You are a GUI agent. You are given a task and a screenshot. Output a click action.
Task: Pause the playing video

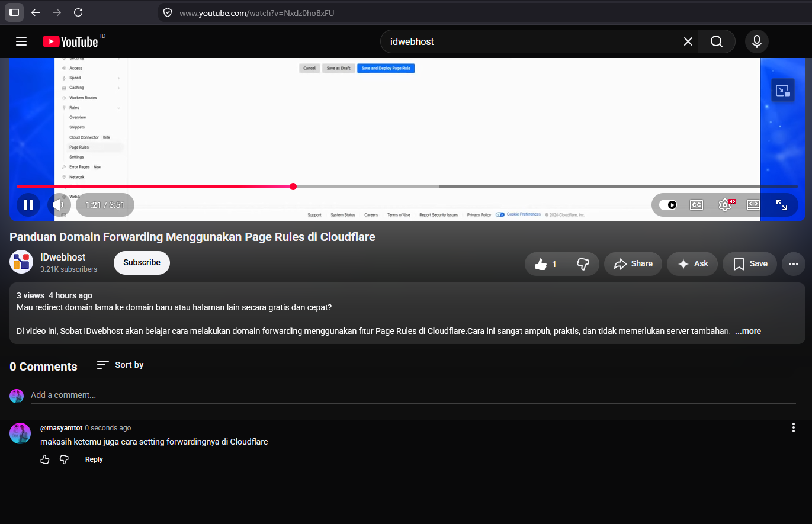(28, 205)
